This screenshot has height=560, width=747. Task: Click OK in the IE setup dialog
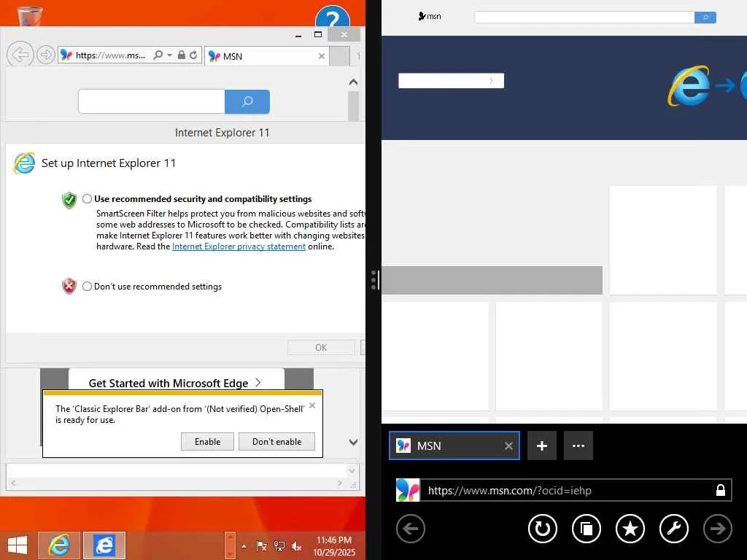[321, 348]
